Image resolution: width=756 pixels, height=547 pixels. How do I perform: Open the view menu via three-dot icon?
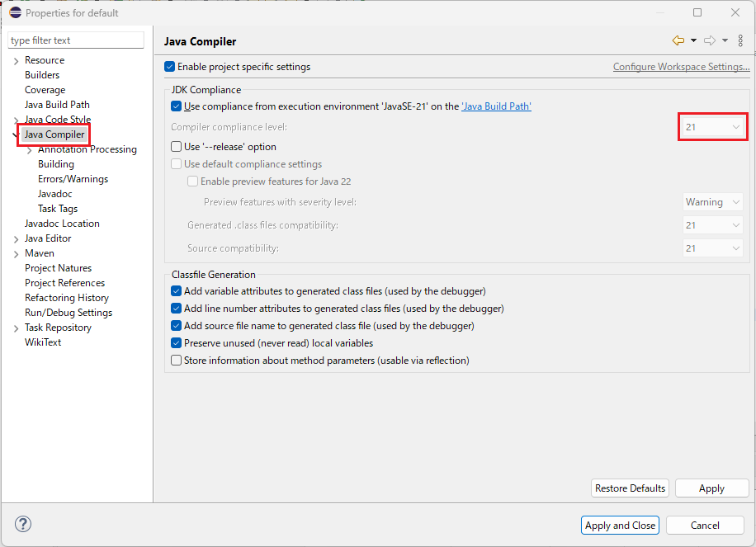[x=740, y=40]
